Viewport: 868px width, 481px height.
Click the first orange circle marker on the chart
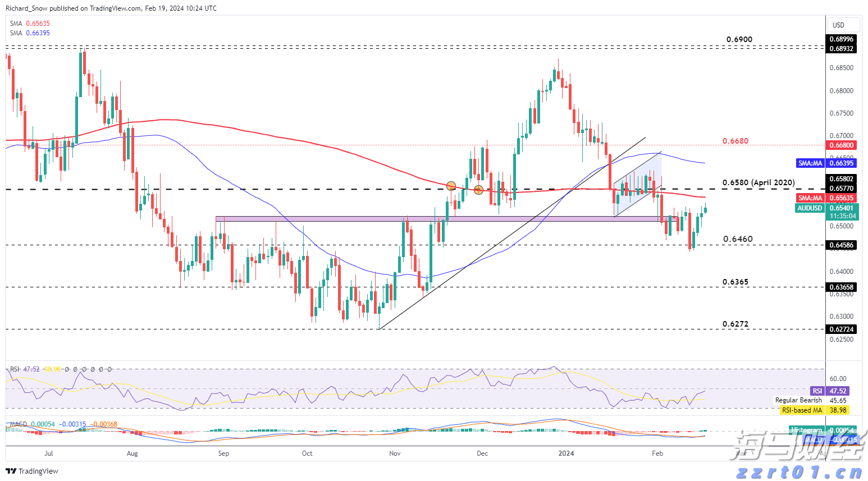click(x=451, y=185)
